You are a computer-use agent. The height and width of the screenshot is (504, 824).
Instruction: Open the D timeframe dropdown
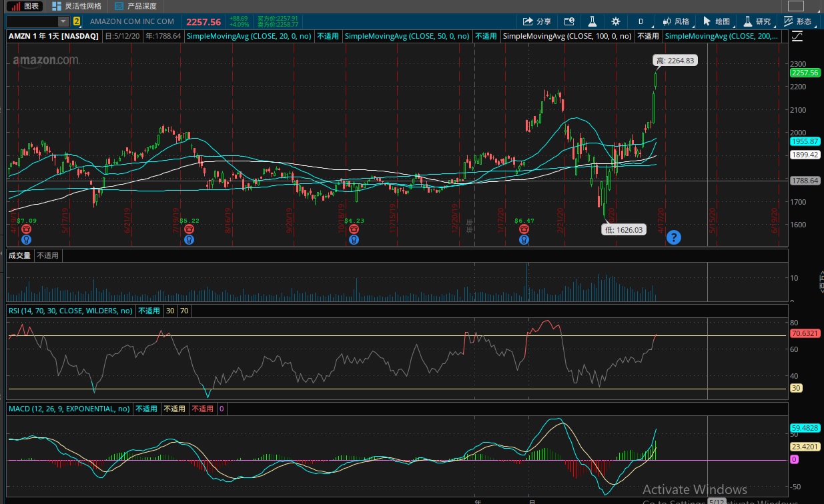641,21
